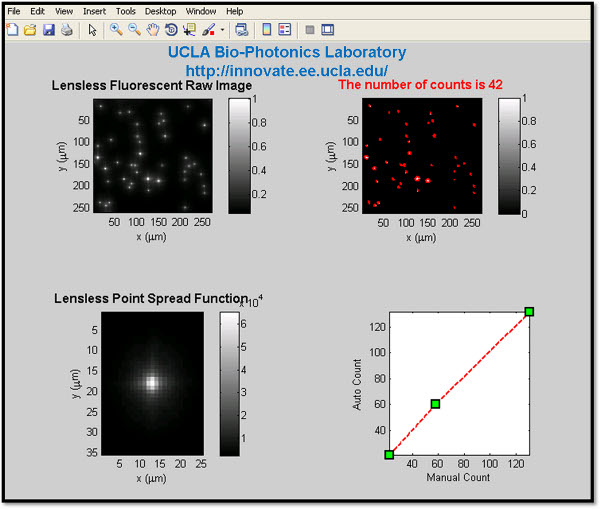600x509 pixels.
Task: Click the Show Plot Tools toolbar button
Action: [328, 30]
